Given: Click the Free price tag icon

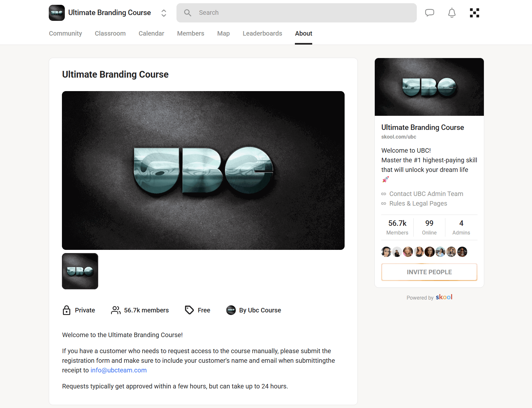Looking at the screenshot, I should [x=189, y=310].
